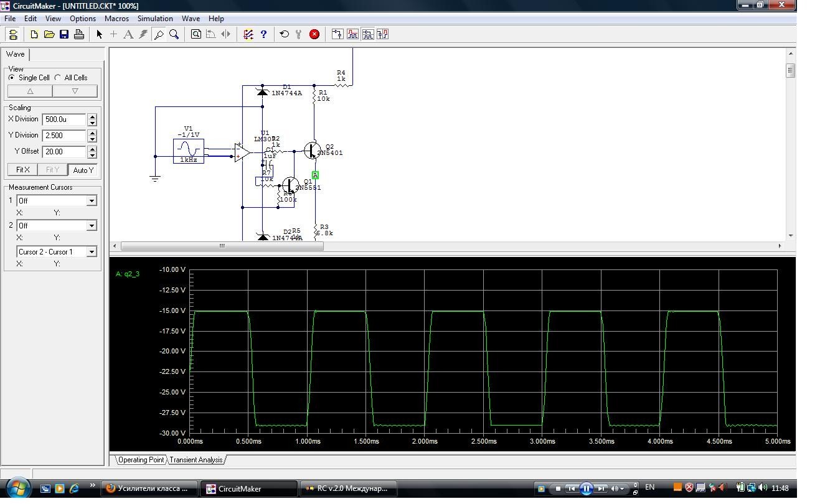Viewport: 830px width, 504px height.
Task: Save the circuit with floppy icon
Action: click(64, 34)
